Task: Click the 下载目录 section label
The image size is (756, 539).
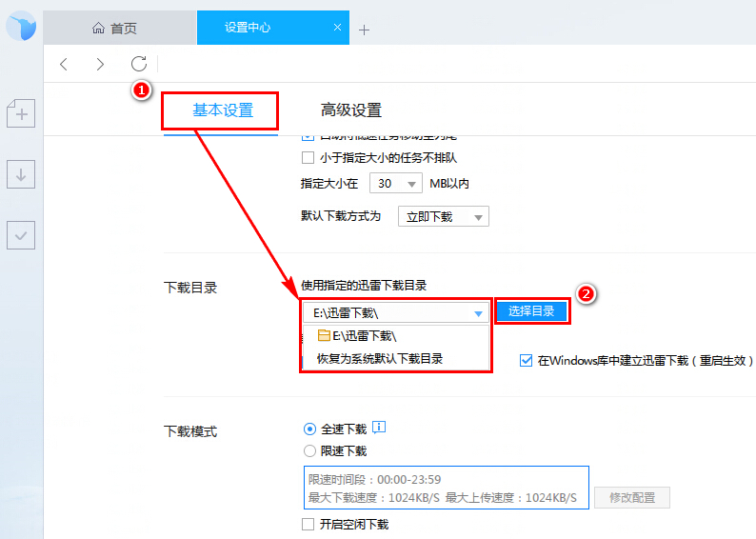Action: pos(190,288)
